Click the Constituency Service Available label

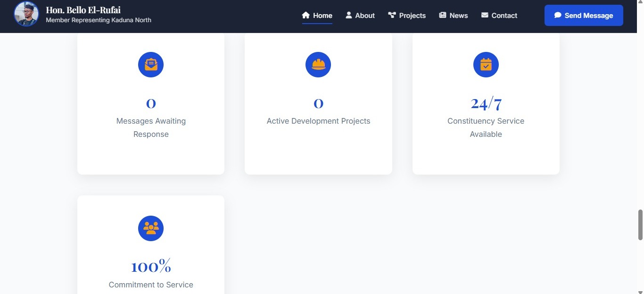point(486,127)
